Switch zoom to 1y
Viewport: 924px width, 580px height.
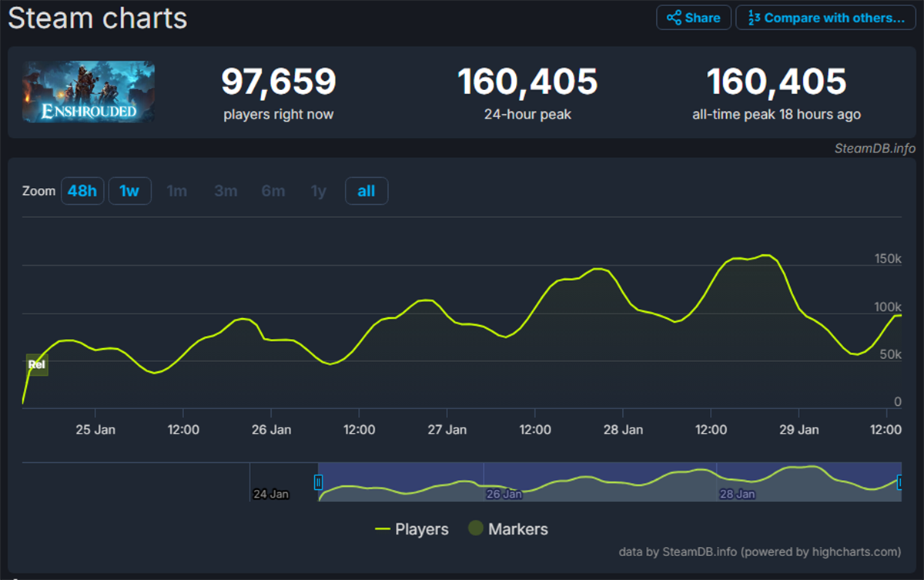pos(318,191)
